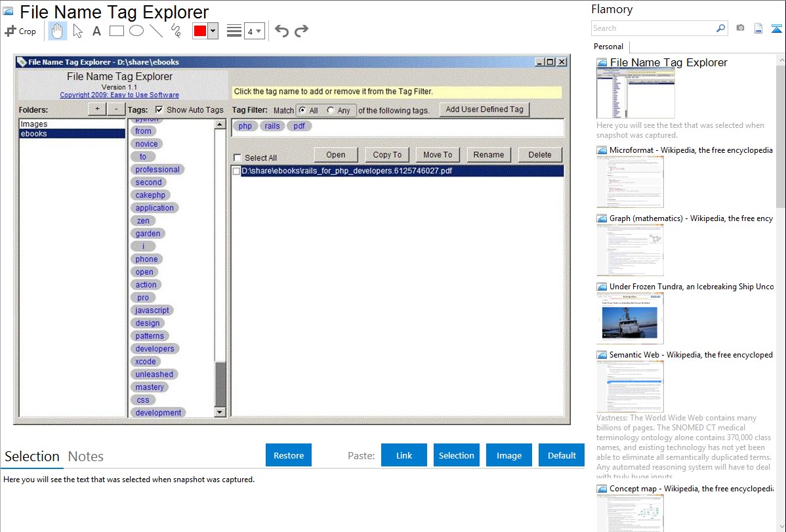Click the Flamory search field
The height and width of the screenshot is (532, 786).
coord(653,28)
